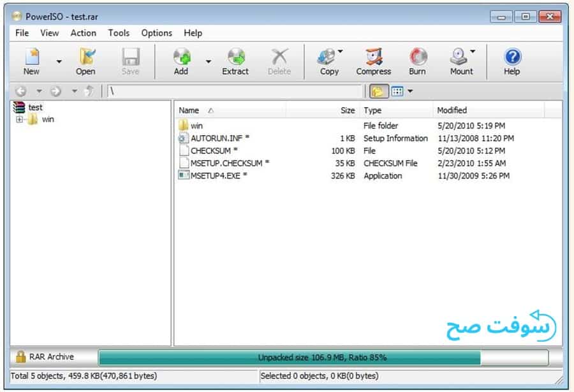Click the Back navigation arrow
The image size is (574, 392).
pos(21,91)
